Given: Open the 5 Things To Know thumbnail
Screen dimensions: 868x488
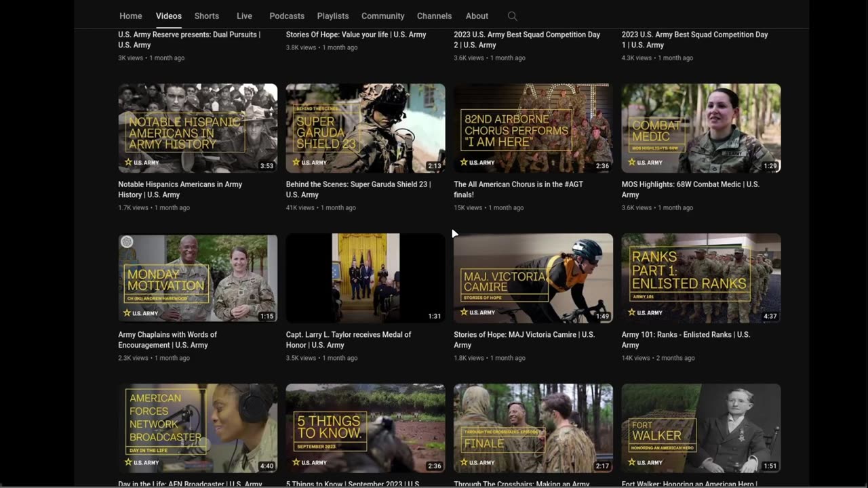Looking at the screenshot, I should (x=366, y=428).
